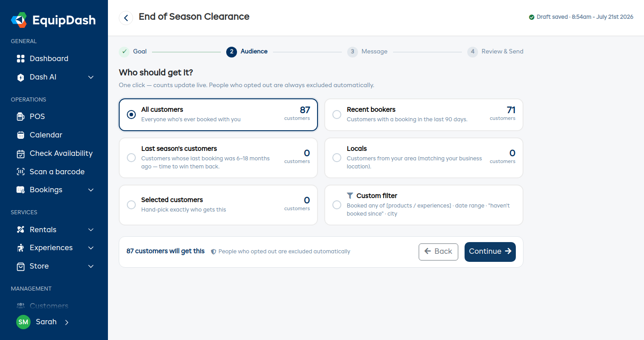Screen dimensions: 644x340
Task: Click step number 2 circle
Action: point(232,52)
